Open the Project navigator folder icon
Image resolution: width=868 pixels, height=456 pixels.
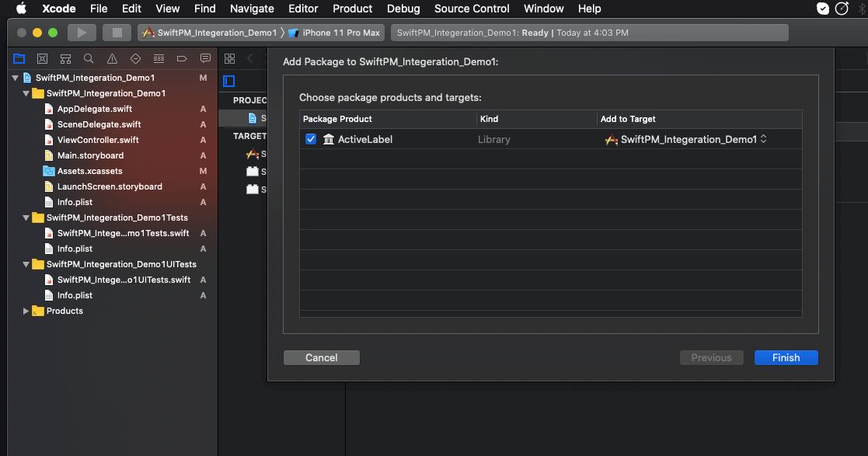tap(19, 59)
